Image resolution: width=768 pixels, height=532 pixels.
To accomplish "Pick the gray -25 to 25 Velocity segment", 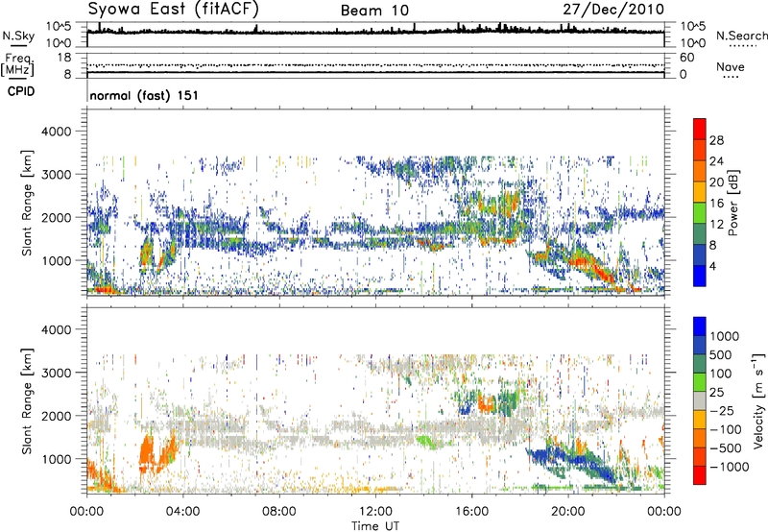I will click(x=700, y=400).
